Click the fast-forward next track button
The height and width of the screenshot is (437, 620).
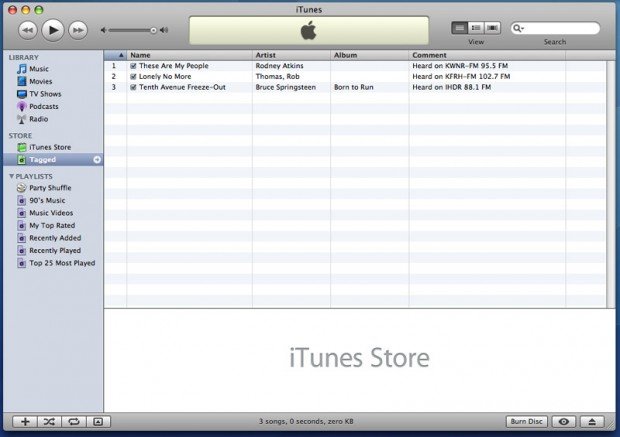click(x=78, y=30)
